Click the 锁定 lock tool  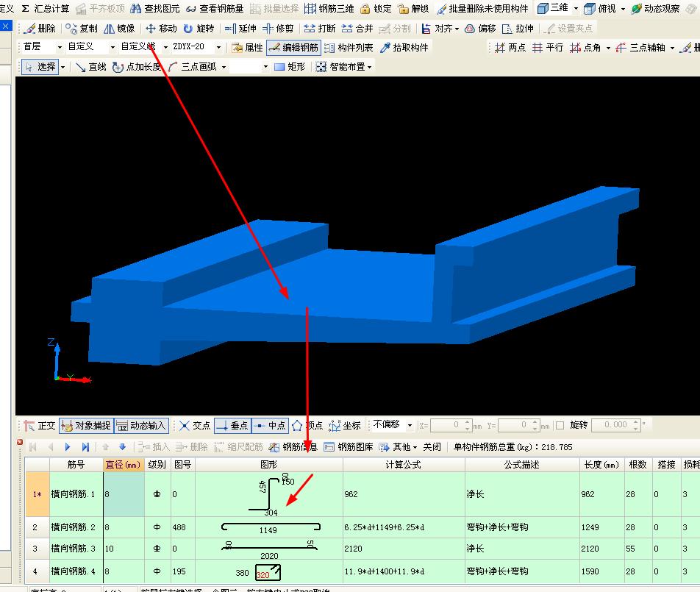point(376,9)
